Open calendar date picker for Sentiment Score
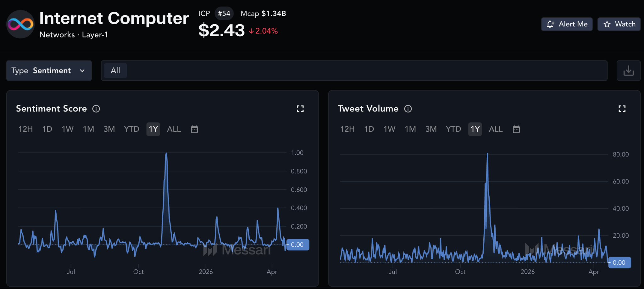This screenshot has height=289, width=644. point(194,129)
